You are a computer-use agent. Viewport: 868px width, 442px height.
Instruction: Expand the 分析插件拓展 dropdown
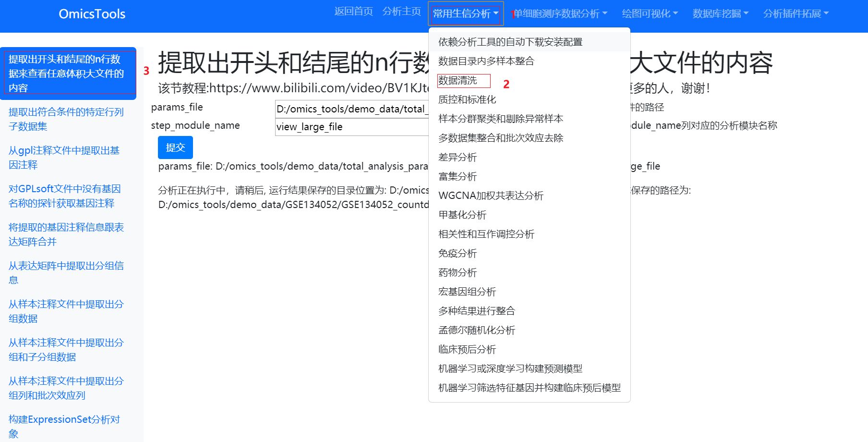pos(795,13)
